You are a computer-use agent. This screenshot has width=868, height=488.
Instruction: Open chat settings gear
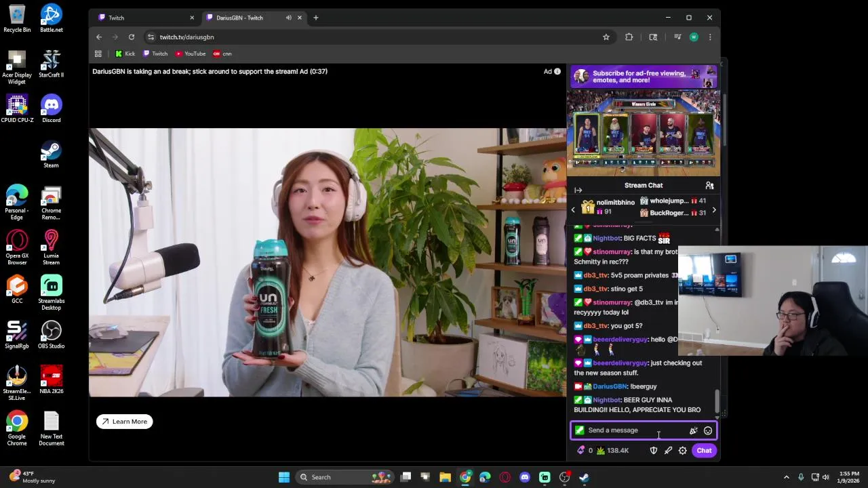tap(683, 451)
